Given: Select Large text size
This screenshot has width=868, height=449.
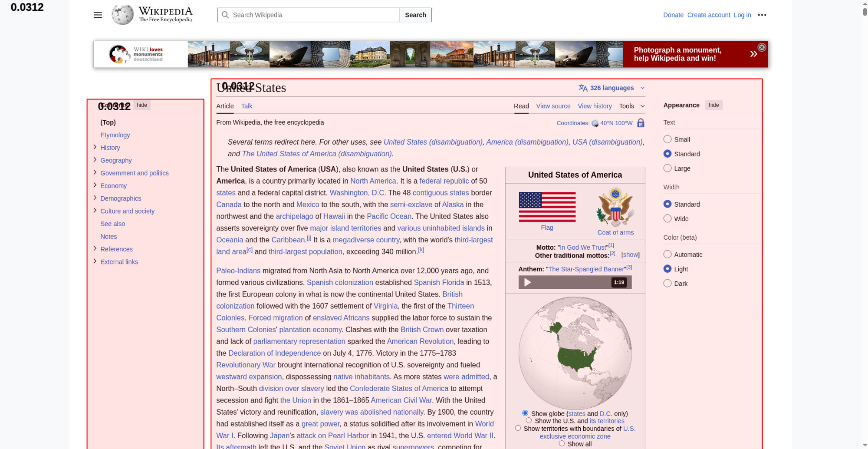Looking at the screenshot, I should coord(667,168).
